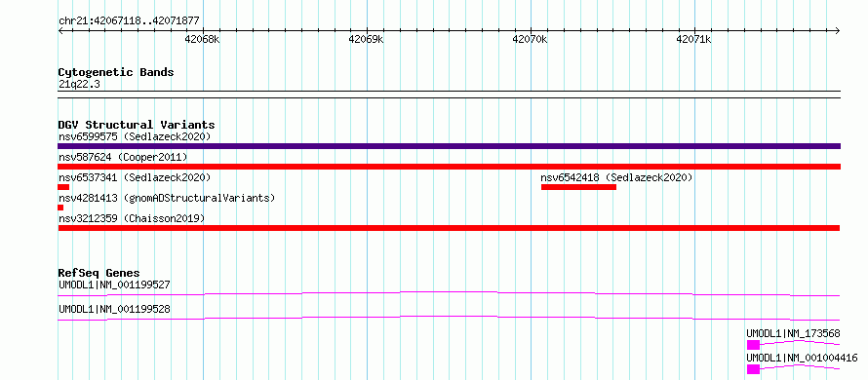
Task: Open transcript UMODL1|NM_001199527 label
Action: (114, 285)
